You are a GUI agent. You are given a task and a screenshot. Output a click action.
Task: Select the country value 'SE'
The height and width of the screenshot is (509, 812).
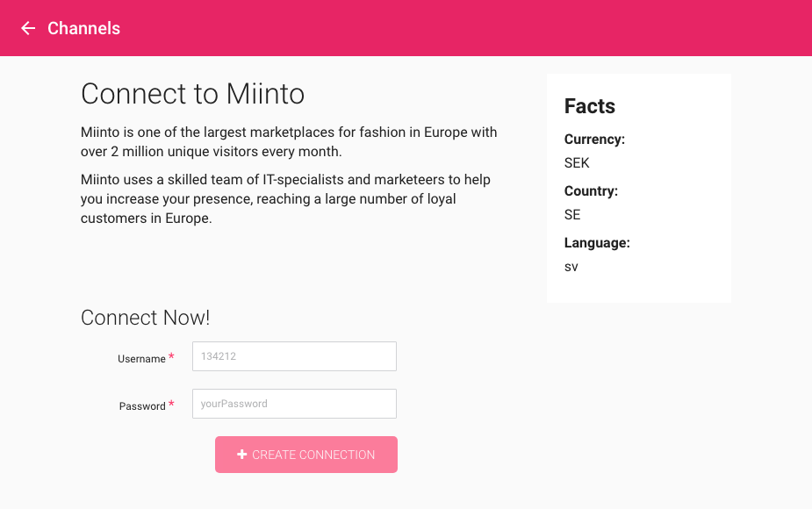tap(572, 215)
